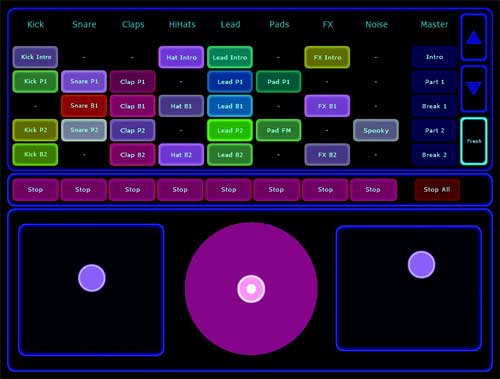Start the red Snare B1 clip
Screen dimensions: 500x379
pyautogui.click(x=84, y=106)
